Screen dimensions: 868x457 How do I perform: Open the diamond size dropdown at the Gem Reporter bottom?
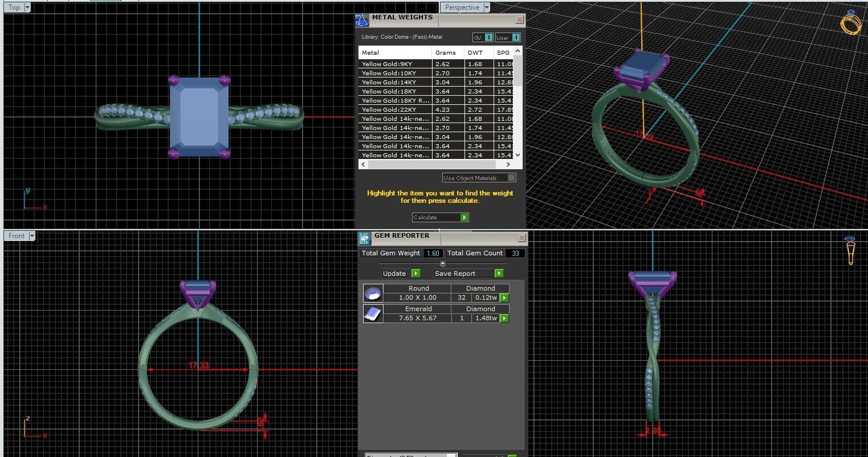tap(411, 455)
